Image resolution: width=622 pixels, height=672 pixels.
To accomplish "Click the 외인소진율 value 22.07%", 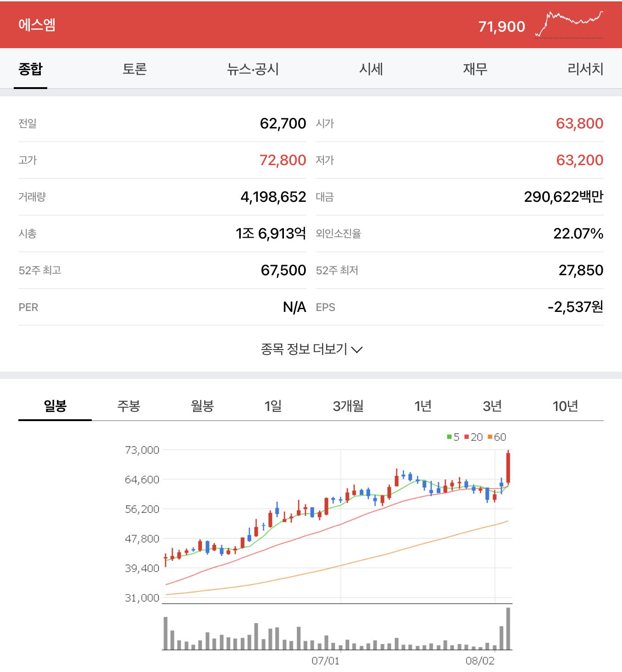I will pyautogui.click(x=578, y=233).
